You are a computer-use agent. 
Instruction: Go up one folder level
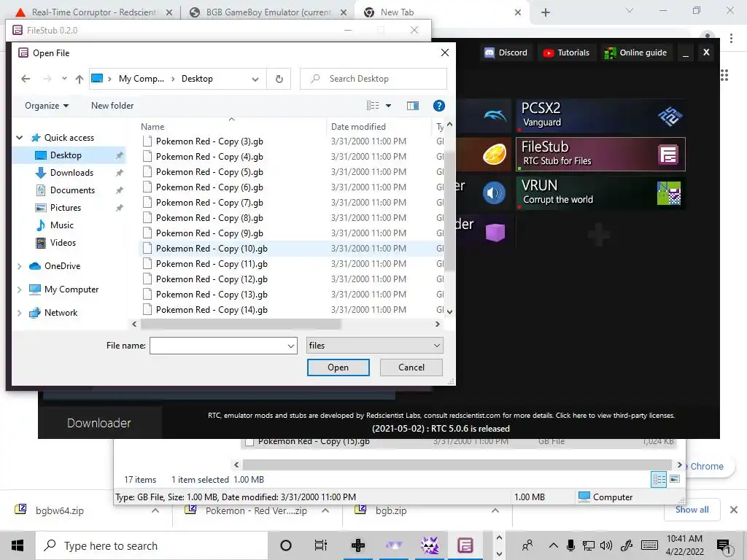(x=80, y=79)
